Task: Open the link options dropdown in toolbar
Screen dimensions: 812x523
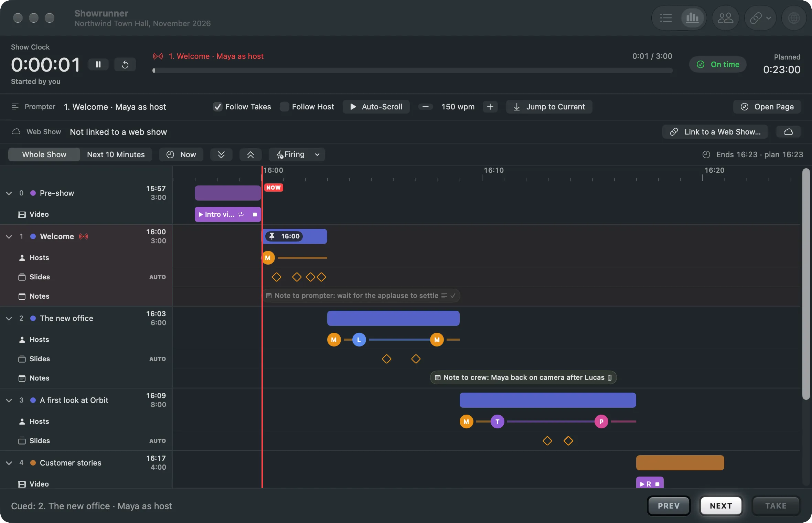Action: pyautogui.click(x=760, y=18)
